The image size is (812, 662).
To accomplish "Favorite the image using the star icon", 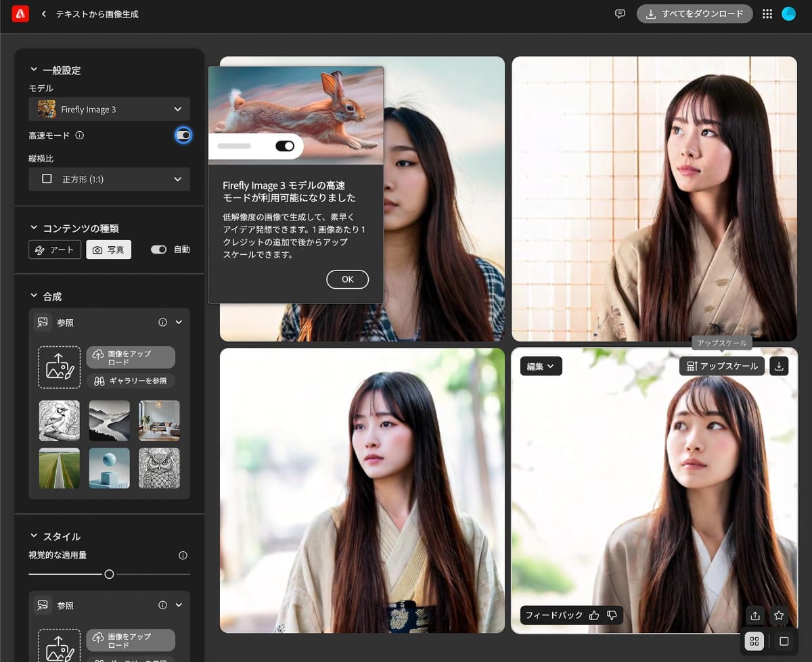I will [x=778, y=615].
